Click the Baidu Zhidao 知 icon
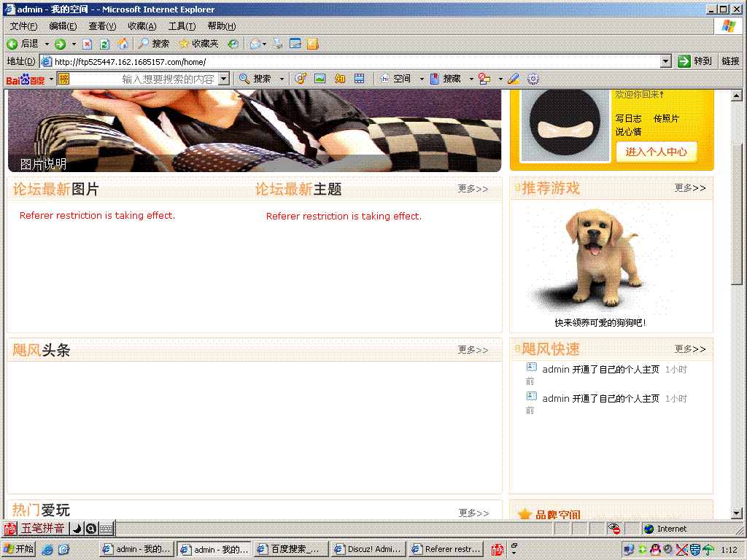This screenshot has height=560, width=747. coord(340,79)
